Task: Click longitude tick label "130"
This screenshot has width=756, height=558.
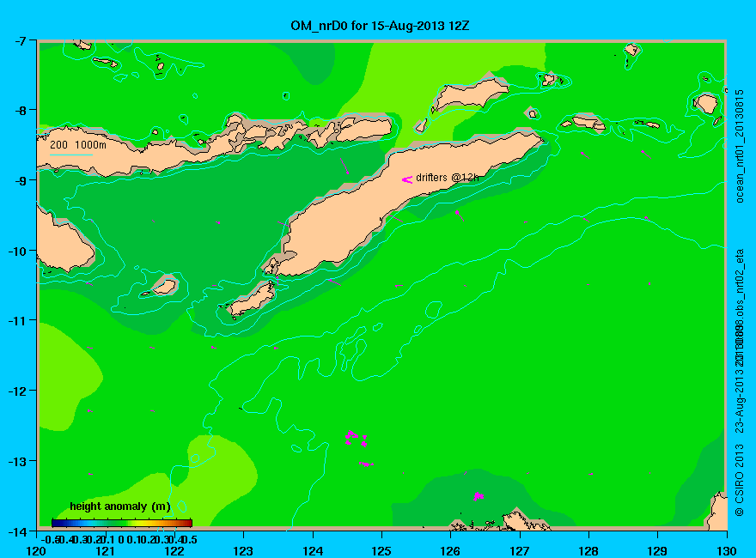Action: click(727, 551)
